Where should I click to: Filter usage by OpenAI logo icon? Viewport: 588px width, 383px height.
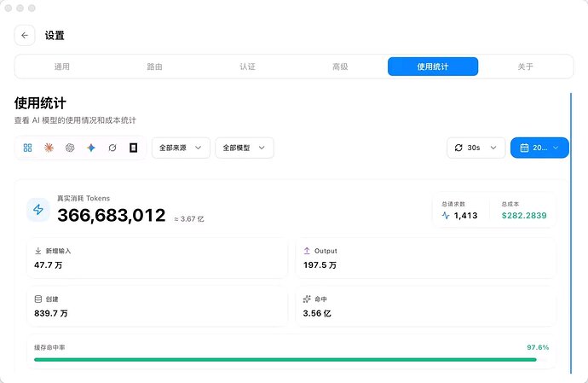click(x=70, y=148)
